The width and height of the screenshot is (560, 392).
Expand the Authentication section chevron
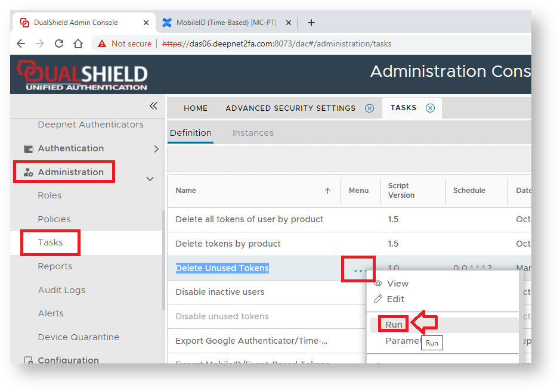[x=156, y=149]
